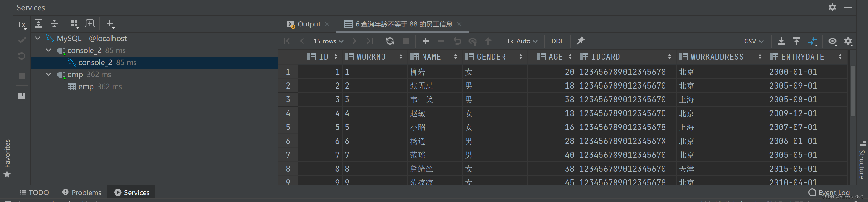The height and width of the screenshot is (202, 868).
Task: Collapse the MySQL - @localhost tree node
Action: (x=38, y=38)
